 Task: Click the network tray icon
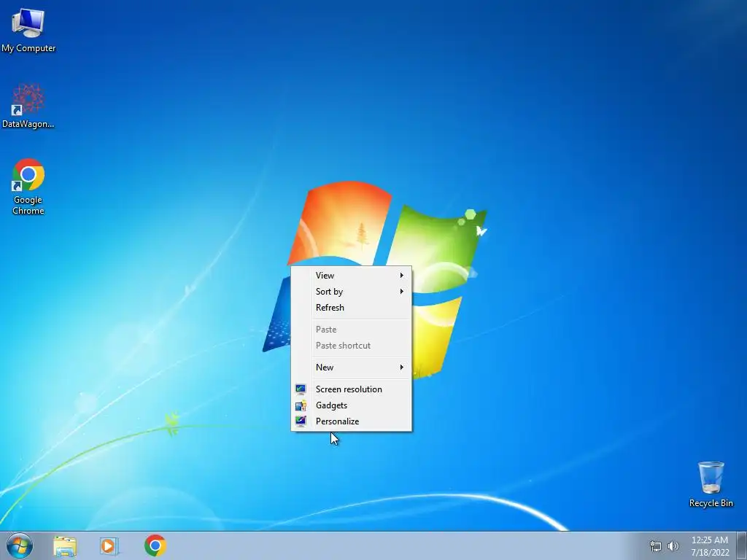point(656,546)
